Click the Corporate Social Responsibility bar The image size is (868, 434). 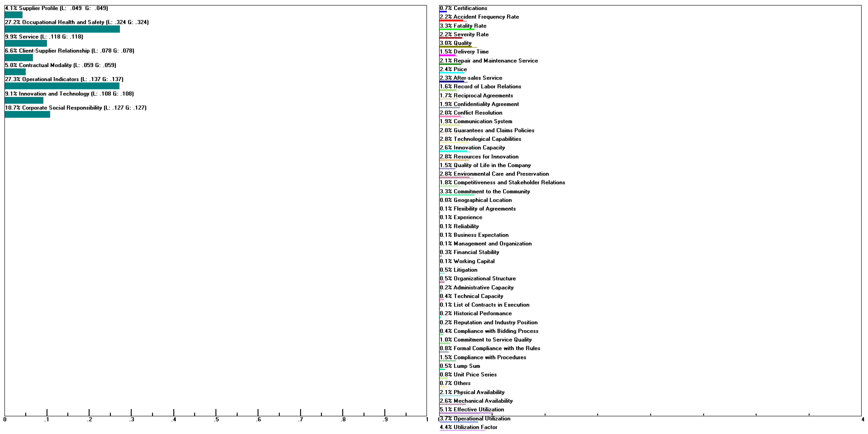(x=27, y=115)
